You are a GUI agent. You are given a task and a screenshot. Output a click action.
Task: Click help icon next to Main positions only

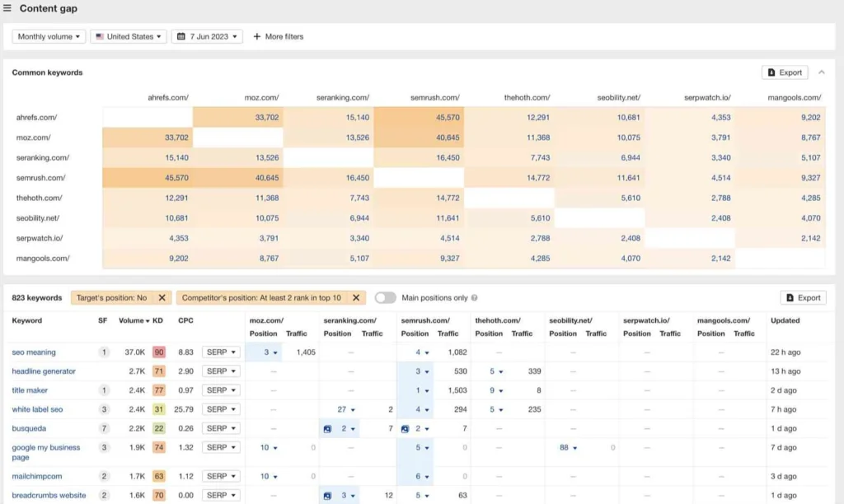(474, 297)
